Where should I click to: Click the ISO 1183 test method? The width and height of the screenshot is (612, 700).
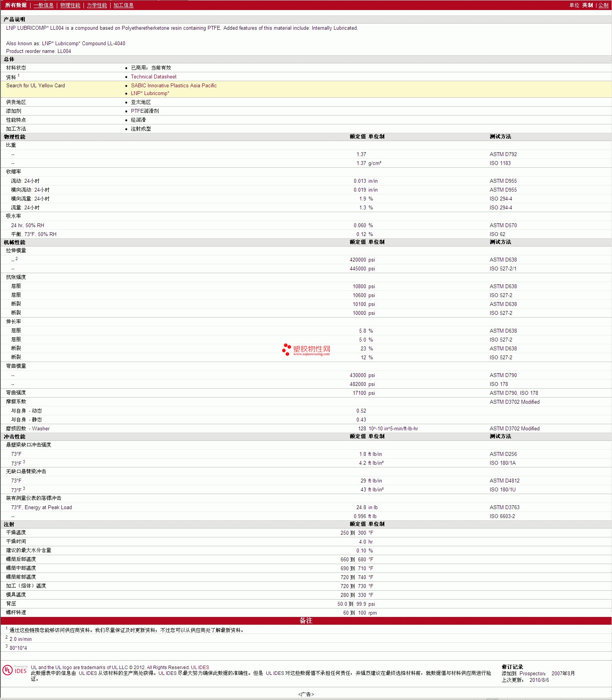[x=500, y=163]
